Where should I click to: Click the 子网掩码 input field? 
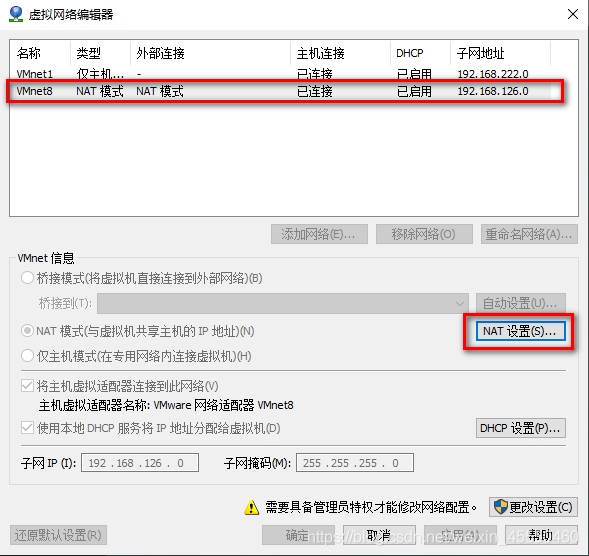coord(355,462)
